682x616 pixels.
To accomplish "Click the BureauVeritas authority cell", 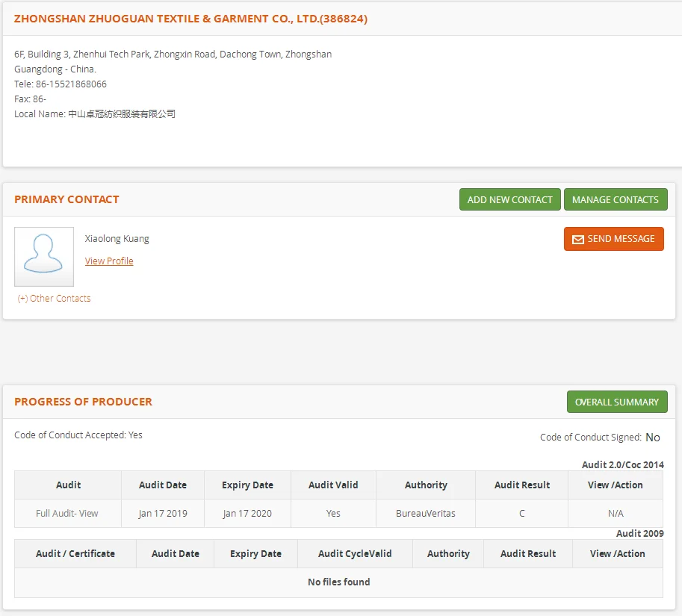I will click(x=426, y=514).
